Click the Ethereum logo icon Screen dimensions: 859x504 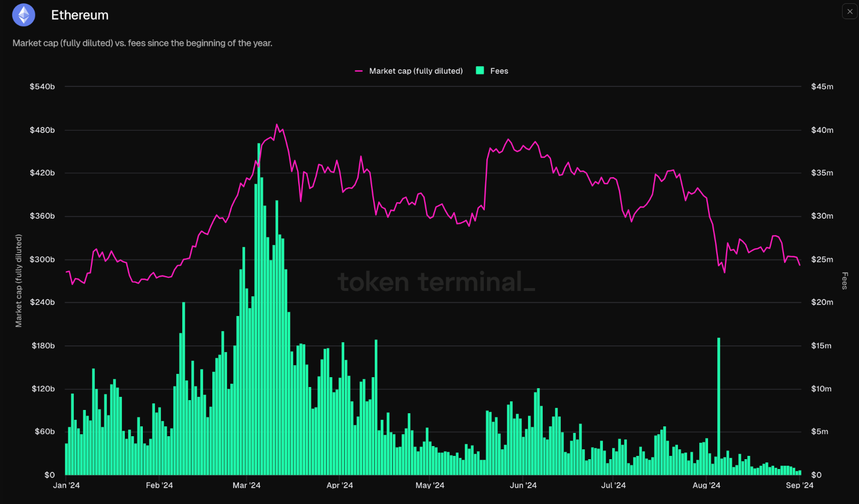[24, 15]
